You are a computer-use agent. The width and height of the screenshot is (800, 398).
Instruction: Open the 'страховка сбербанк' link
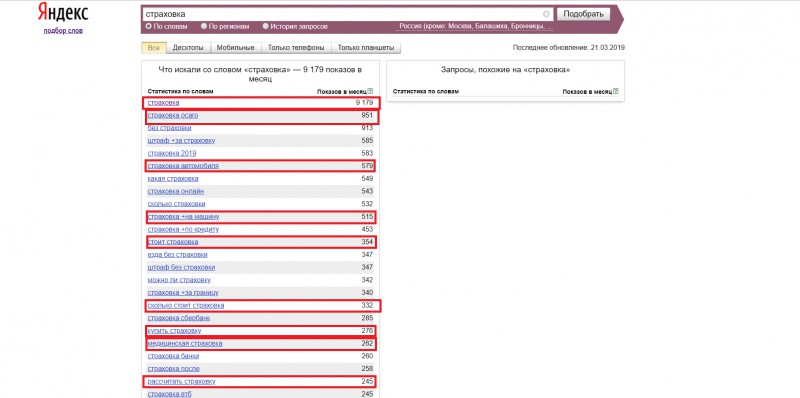[179, 318]
